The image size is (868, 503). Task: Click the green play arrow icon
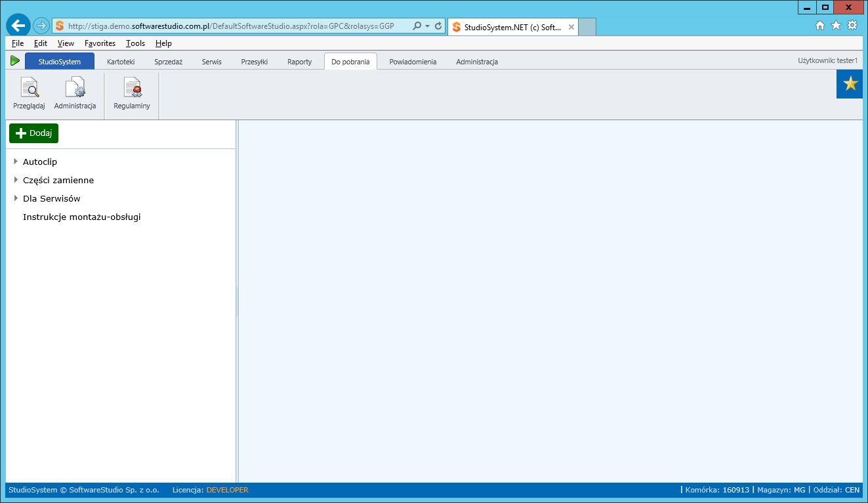[x=15, y=61]
